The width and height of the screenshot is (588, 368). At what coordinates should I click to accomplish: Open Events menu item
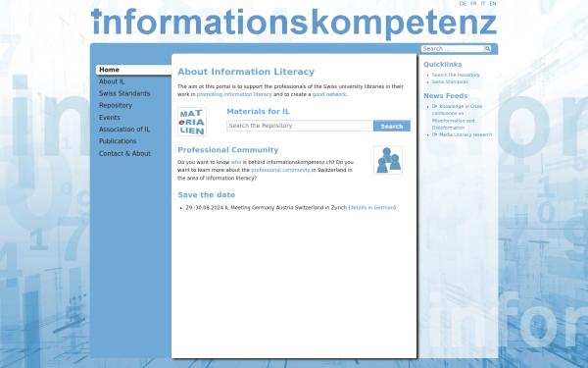pyautogui.click(x=109, y=118)
